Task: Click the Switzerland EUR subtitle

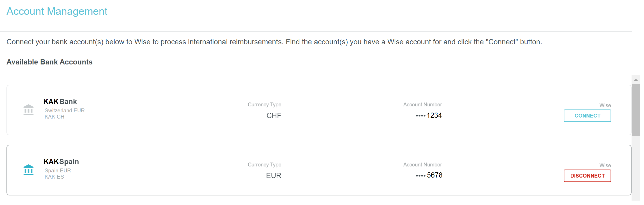Action: [x=65, y=111]
